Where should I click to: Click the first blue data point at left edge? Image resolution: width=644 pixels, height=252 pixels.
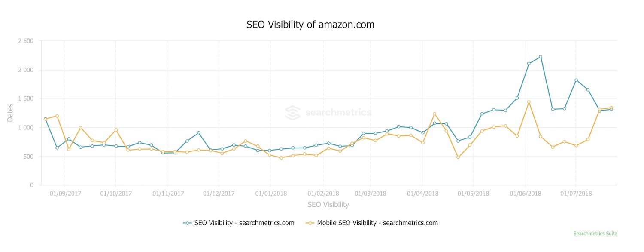[x=45, y=119]
